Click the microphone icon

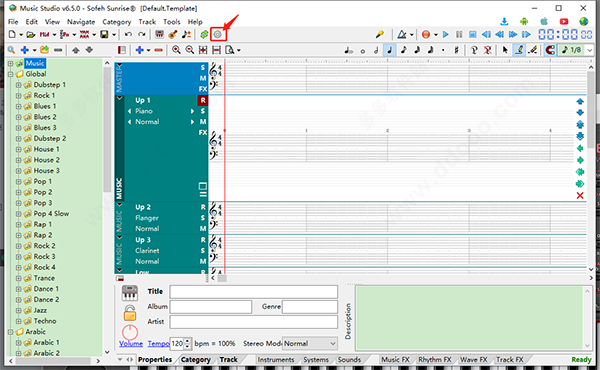click(x=380, y=34)
